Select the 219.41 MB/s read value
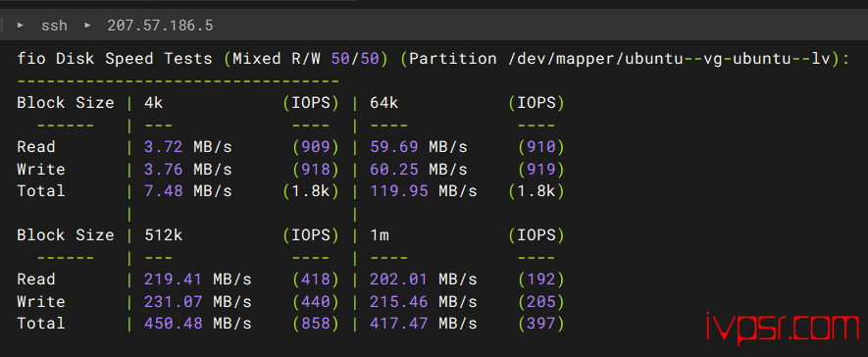The height and width of the screenshot is (357, 868). (197, 280)
